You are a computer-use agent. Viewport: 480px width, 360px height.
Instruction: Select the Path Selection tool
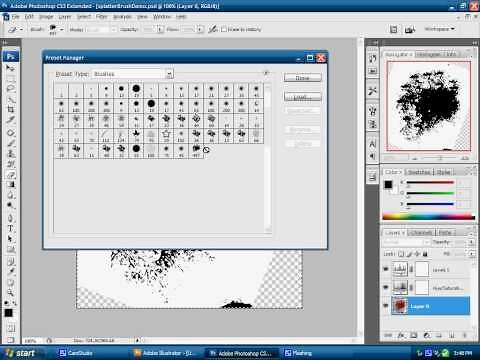coord(10,239)
